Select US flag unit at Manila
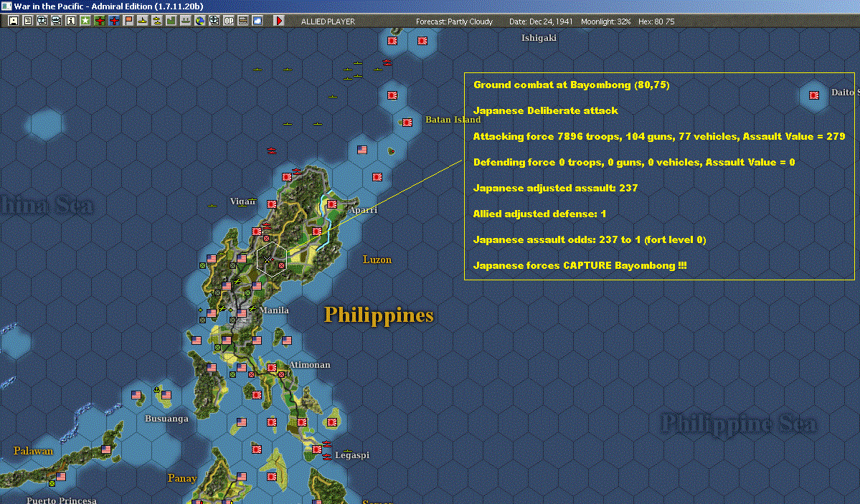The width and height of the screenshot is (860, 504). (242, 313)
